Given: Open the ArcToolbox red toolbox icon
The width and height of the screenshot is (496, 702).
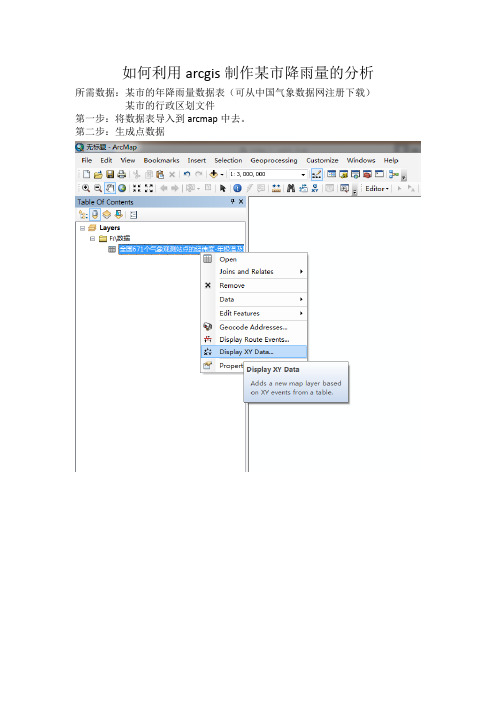Looking at the screenshot, I should (x=368, y=174).
